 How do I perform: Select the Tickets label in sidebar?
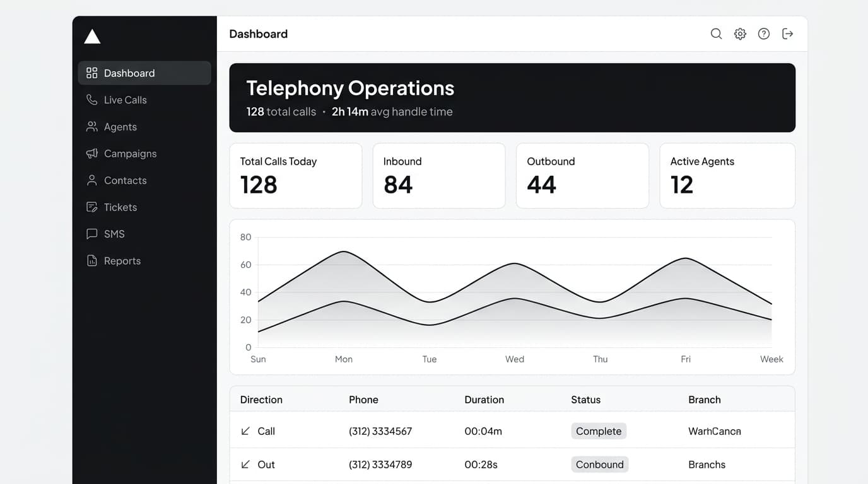pyautogui.click(x=120, y=207)
